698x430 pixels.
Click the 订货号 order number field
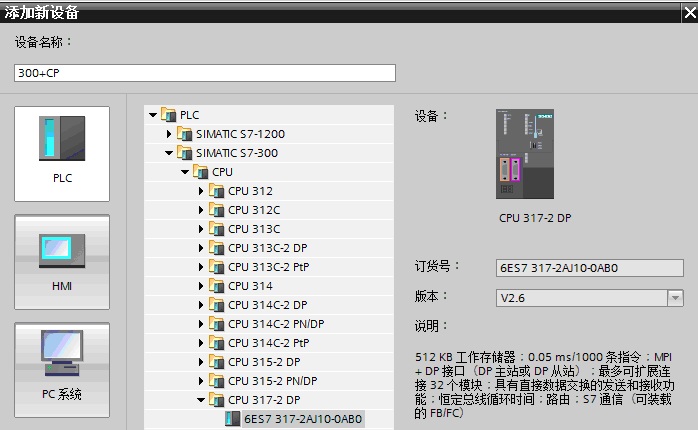[x=589, y=268]
